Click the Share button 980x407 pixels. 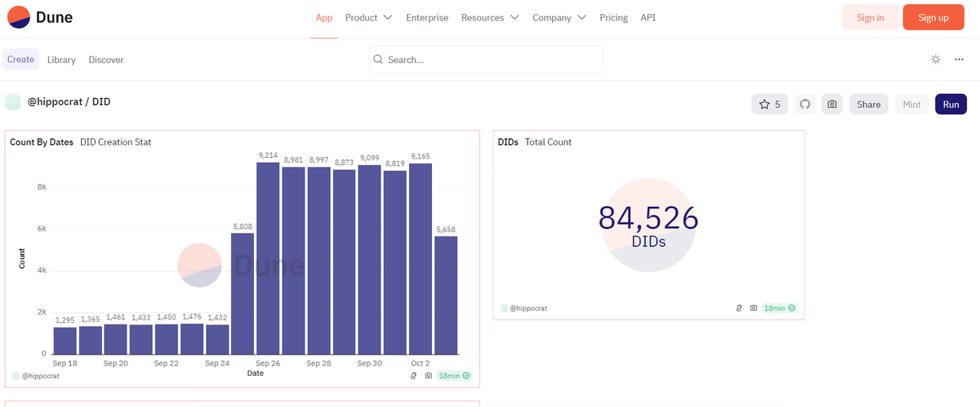pyautogui.click(x=869, y=105)
